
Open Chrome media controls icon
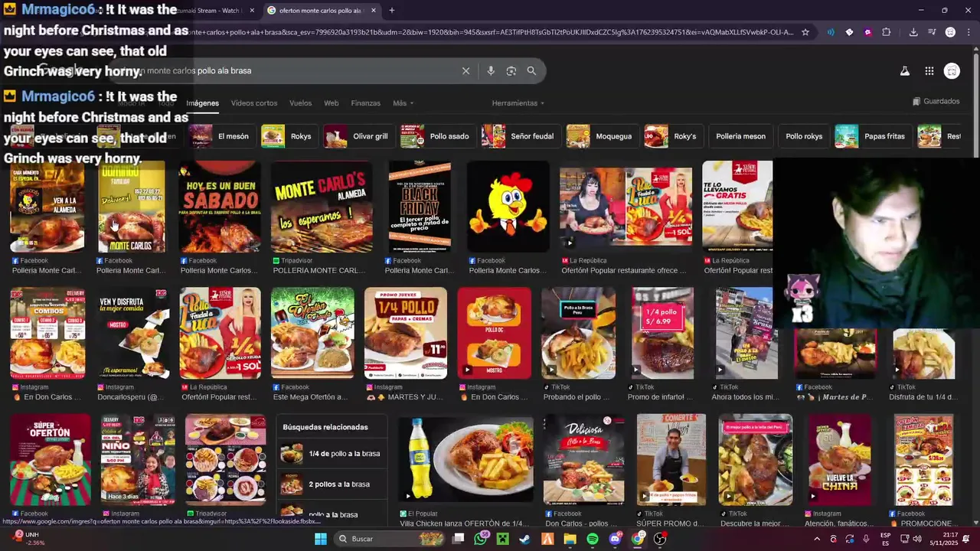click(x=932, y=32)
